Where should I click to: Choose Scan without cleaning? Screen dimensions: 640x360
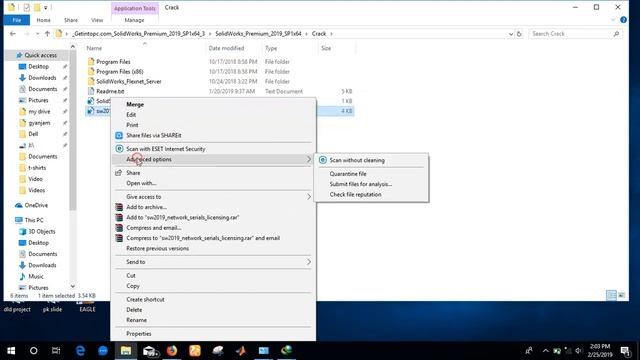(x=357, y=160)
